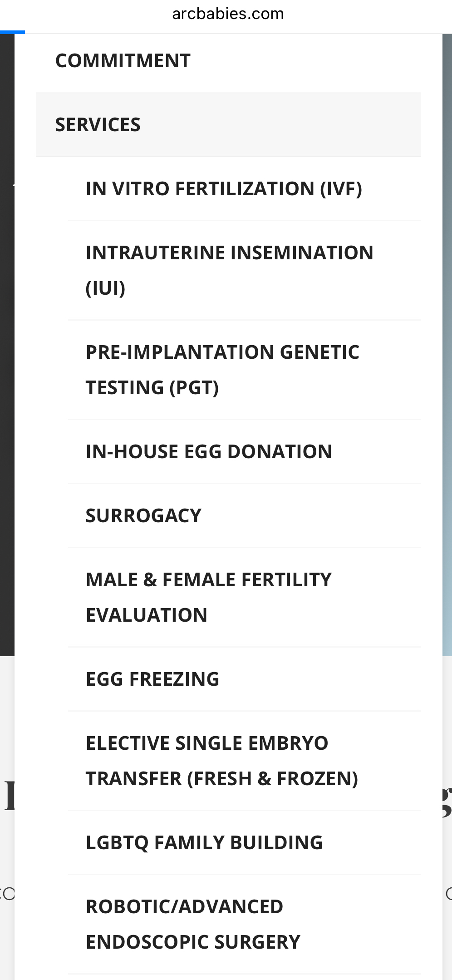
Task: Go to Pre-Implantation Genetic Testing (PGT)
Action: point(245,370)
